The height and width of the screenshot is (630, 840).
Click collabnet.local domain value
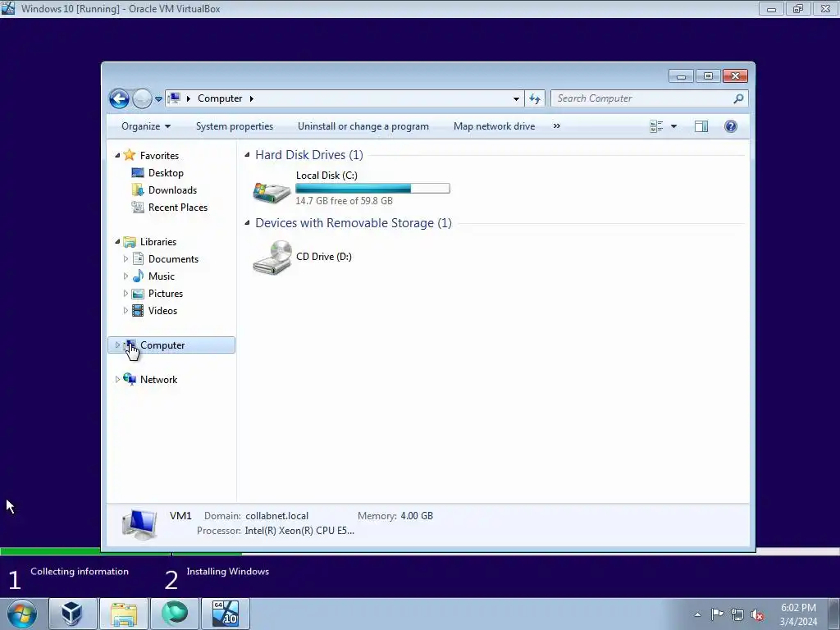276,516
